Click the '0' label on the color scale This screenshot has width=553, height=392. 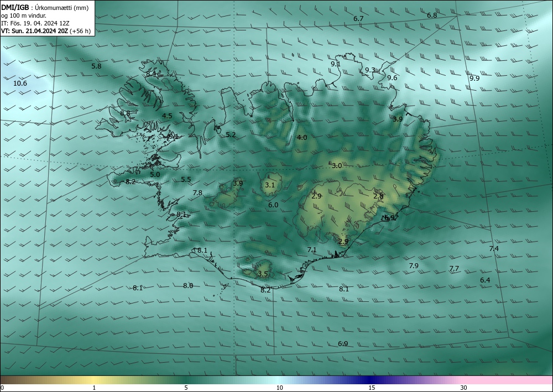2,388
